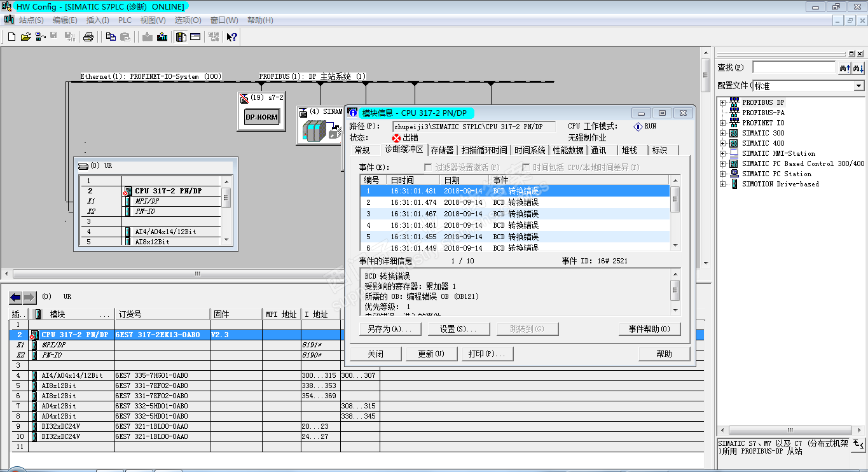
Task: Click the context Help arrow icon
Action: 232,37
